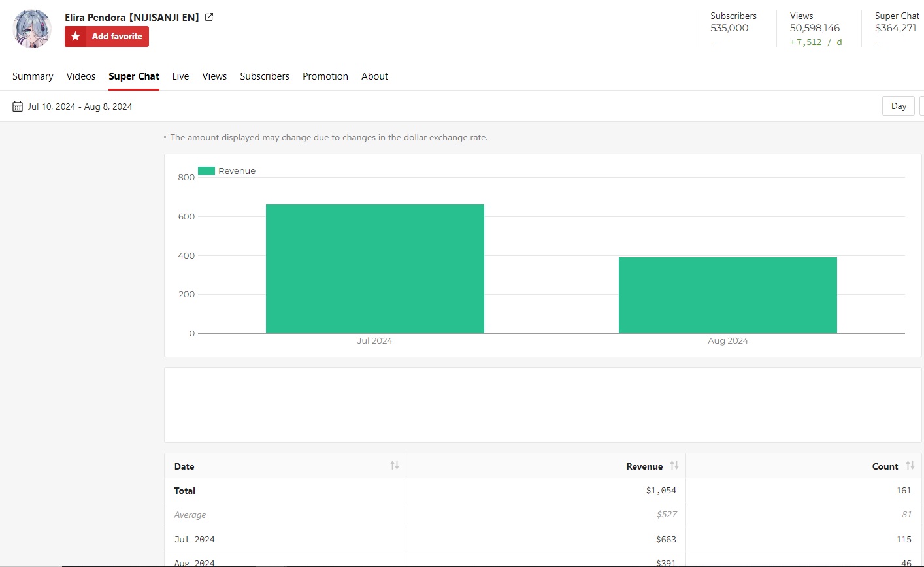Click the Jul 2024 axis label
Image resolution: width=924 pixels, height=567 pixels.
click(x=375, y=341)
